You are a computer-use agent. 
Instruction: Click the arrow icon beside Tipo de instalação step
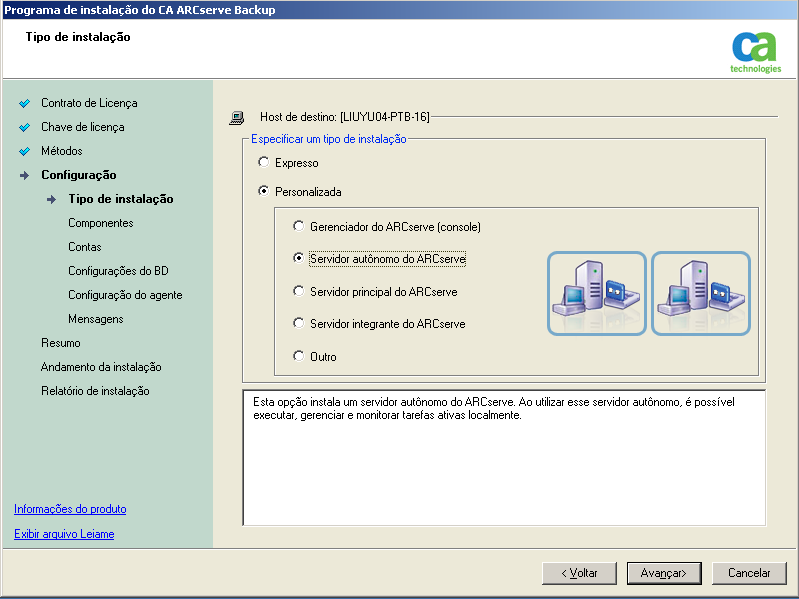(51, 199)
